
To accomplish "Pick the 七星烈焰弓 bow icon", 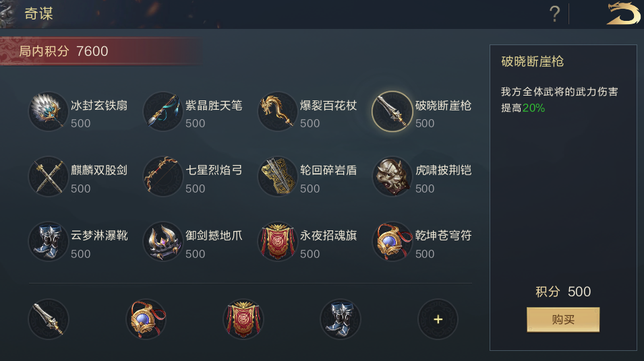I will (163, 176).
